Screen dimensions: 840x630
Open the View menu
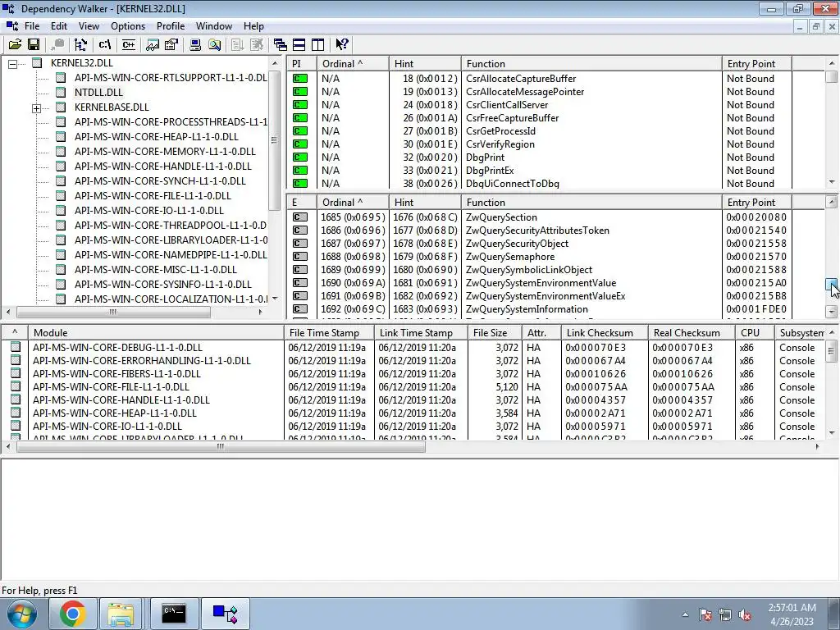pos(89,25)
